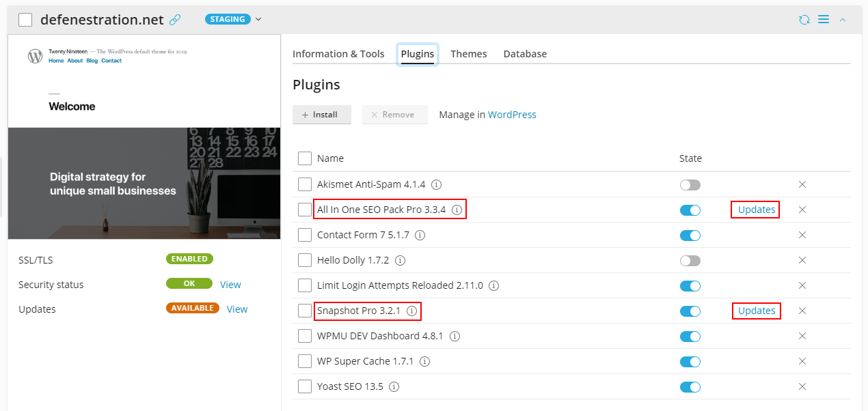Screen dimensions: 868x411
Task: Switch to the Database tab
Action: [525, 54]
